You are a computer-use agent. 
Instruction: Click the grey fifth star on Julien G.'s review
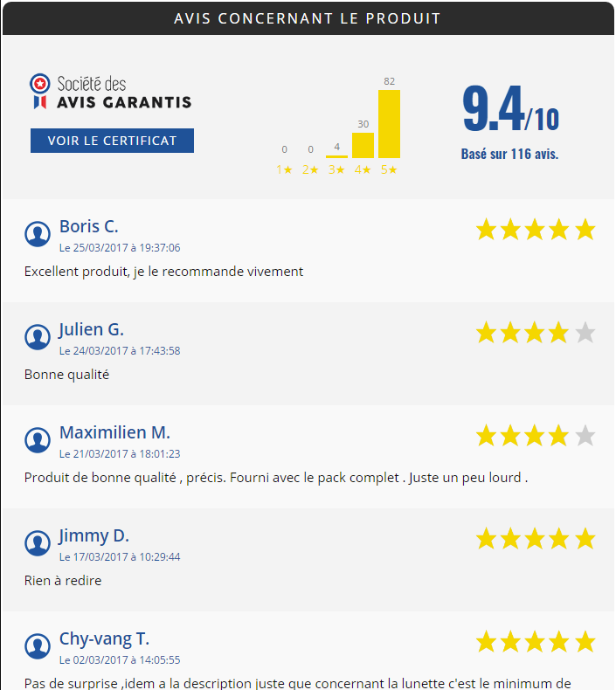click(585, 333)
